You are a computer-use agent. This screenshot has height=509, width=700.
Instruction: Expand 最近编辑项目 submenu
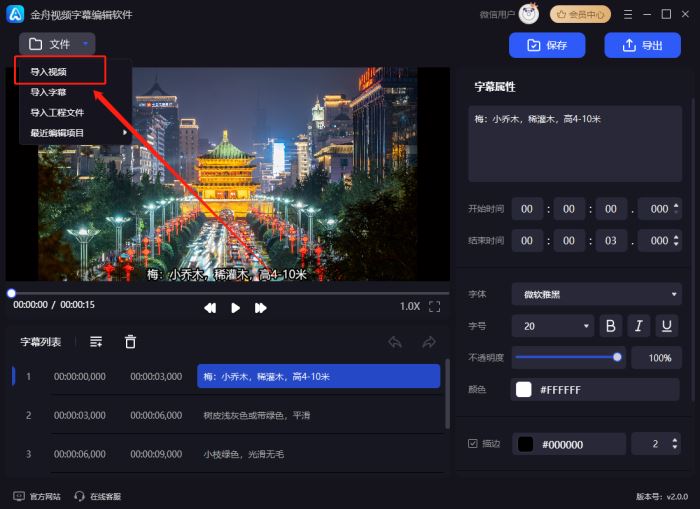pos(76,133)
